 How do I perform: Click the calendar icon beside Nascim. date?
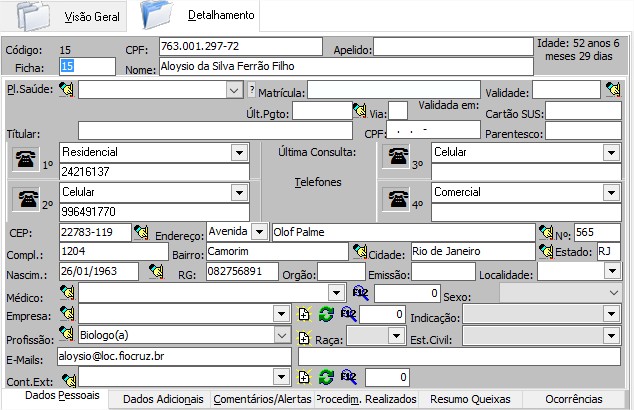pos(155,271)
